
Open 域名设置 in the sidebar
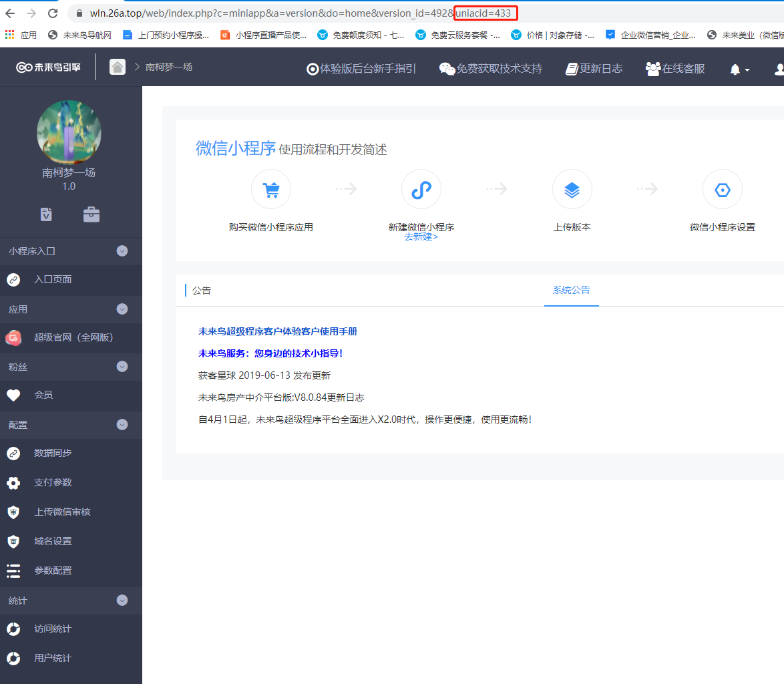click(71, 542)
